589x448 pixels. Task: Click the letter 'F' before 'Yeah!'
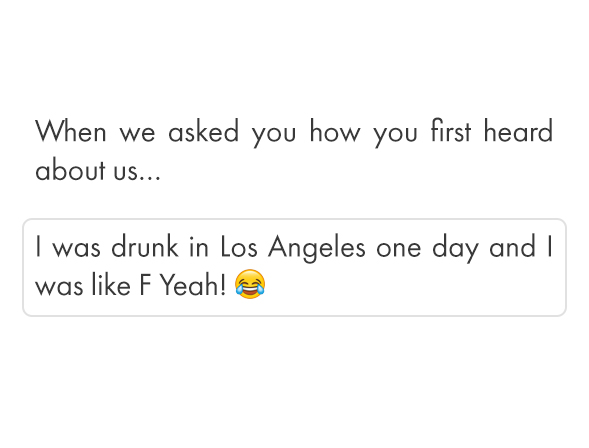(x=145, y=285)
